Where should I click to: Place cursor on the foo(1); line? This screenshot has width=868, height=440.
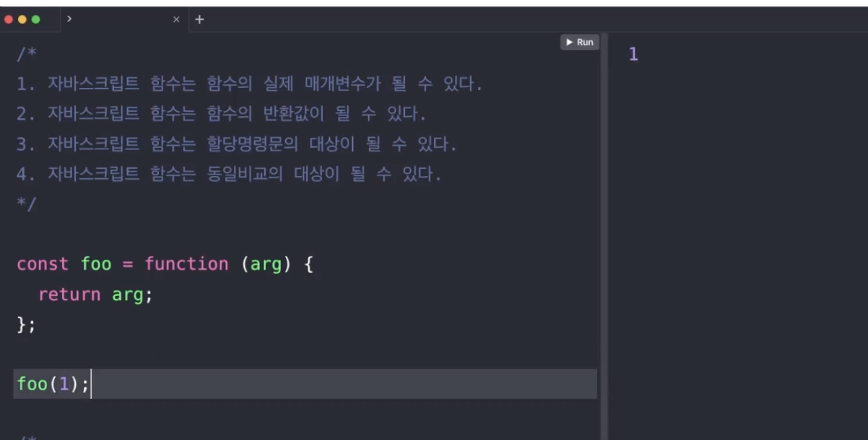tap(305, 384)
